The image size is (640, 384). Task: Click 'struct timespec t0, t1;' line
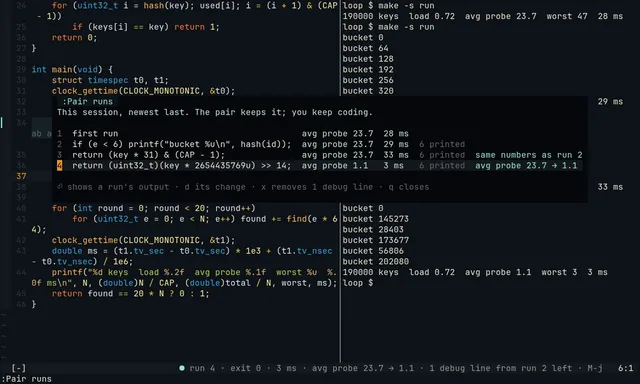(x=110, y=80)
